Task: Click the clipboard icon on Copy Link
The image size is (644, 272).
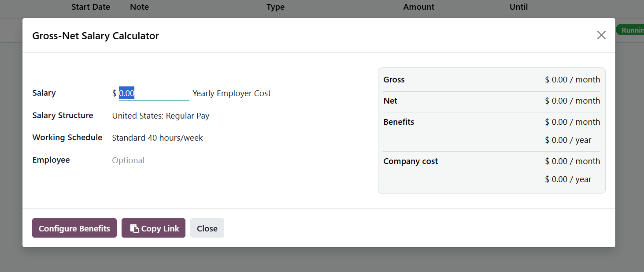Action: (x=134, y=228)
